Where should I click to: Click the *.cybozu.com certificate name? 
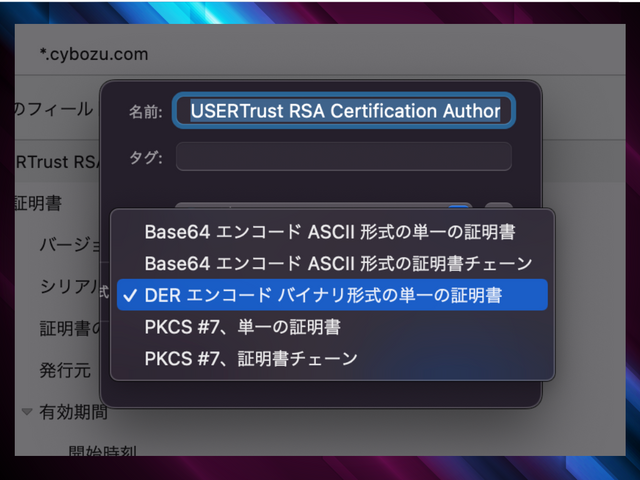(92, 53)
